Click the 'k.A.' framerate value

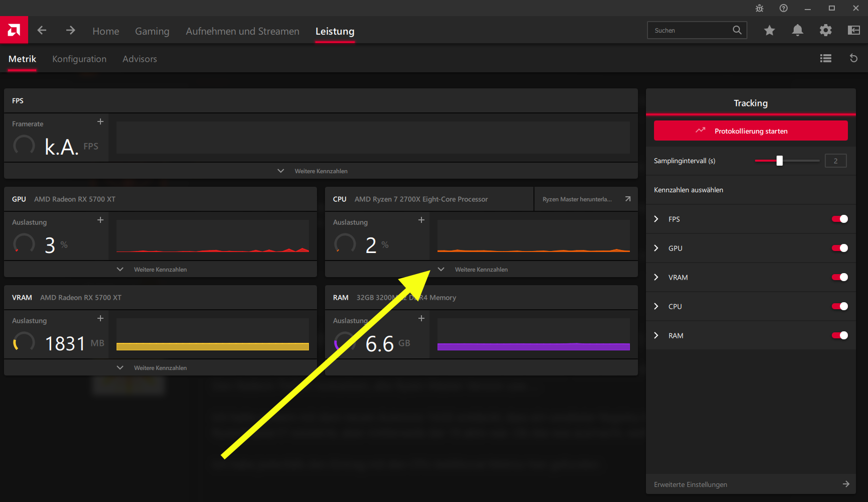click(62, 147)
